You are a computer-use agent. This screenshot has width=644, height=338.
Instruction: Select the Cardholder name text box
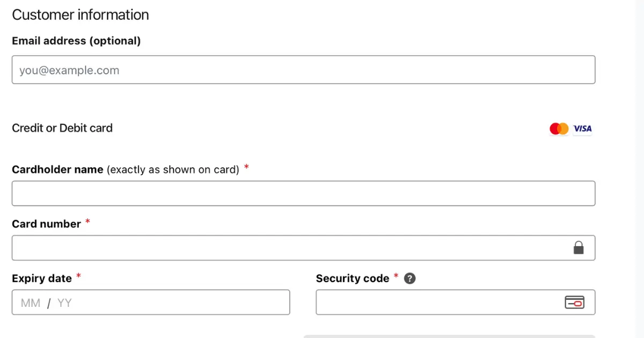[303, 193]
